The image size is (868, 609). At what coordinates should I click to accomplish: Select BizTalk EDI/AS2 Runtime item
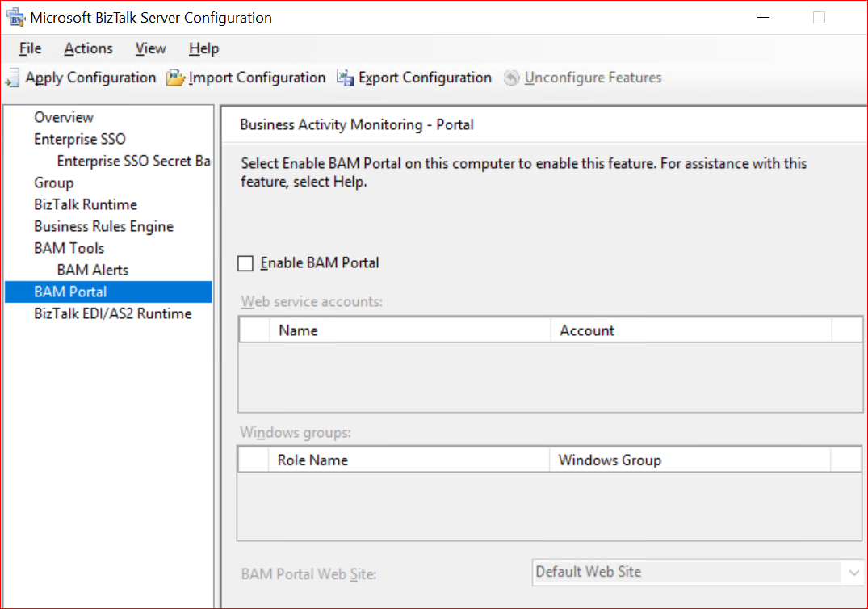[112, 314]
